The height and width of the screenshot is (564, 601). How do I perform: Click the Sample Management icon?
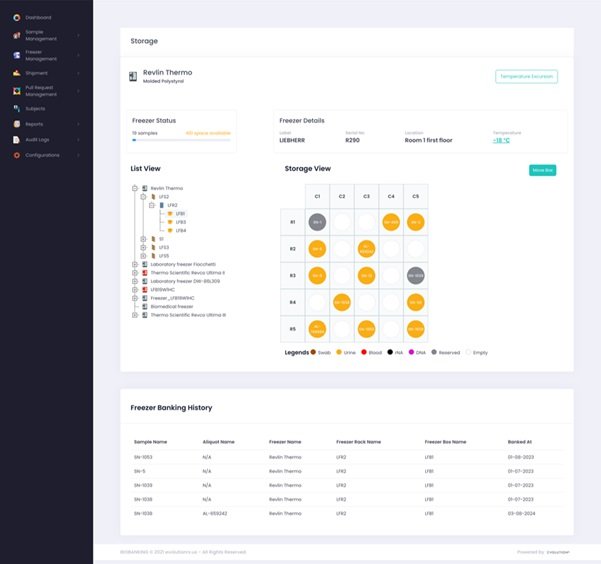16,35
